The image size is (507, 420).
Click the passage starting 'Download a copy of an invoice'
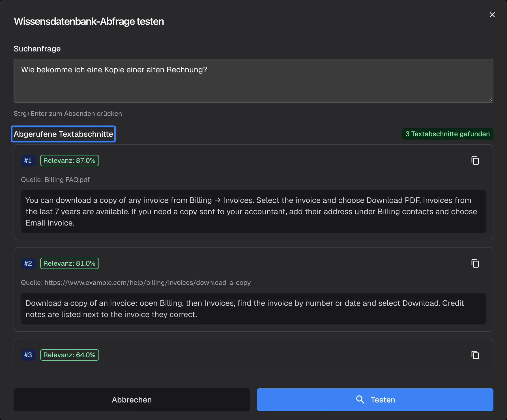pos(253,309)
